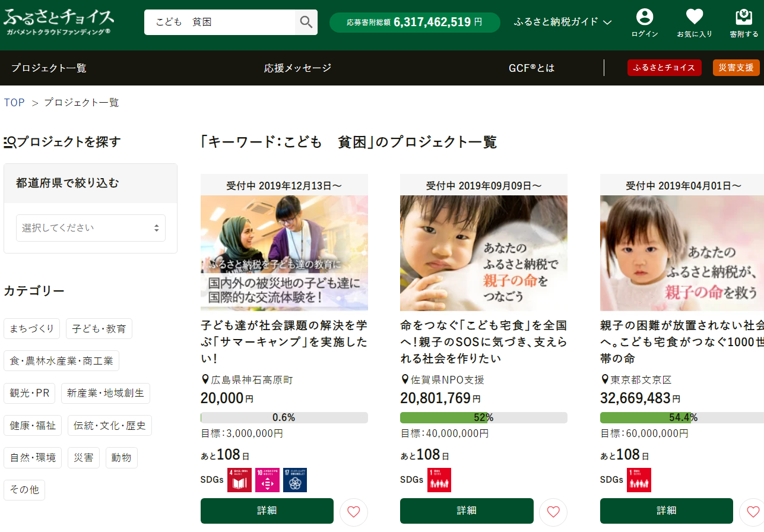
Task: Filter by the 災害 category tag
Action: 84,458
